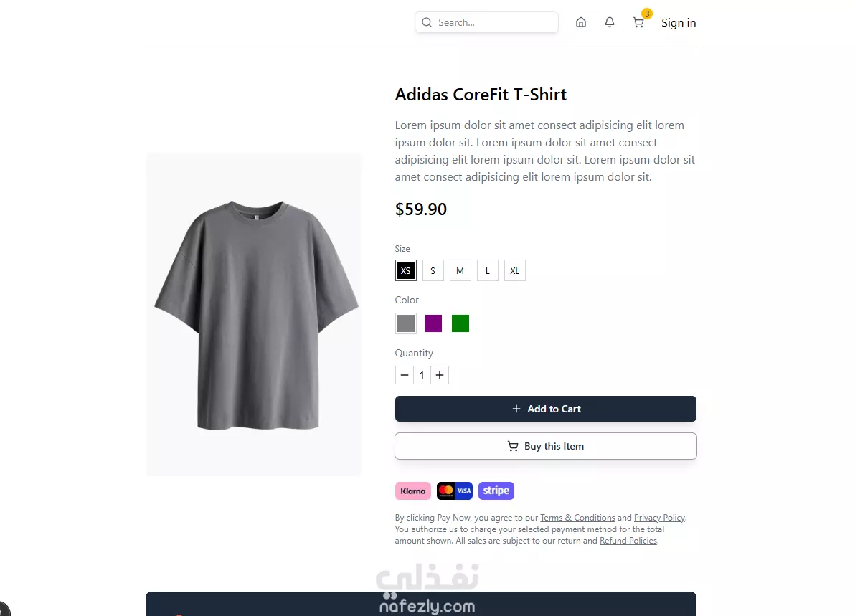Select the Klarna payment badge

pos(412,491)
